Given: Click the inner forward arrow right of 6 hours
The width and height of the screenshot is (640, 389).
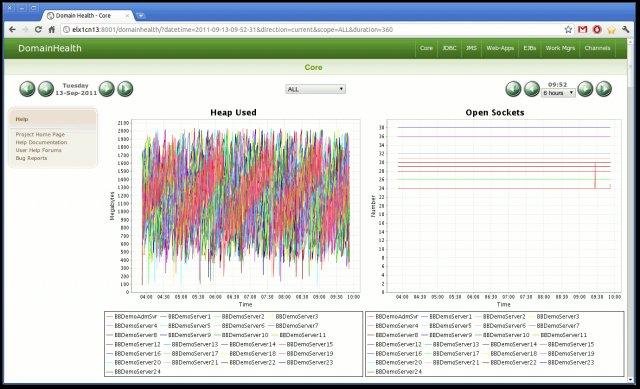Looking at the screenshot, I should click(x=585, y=89).
